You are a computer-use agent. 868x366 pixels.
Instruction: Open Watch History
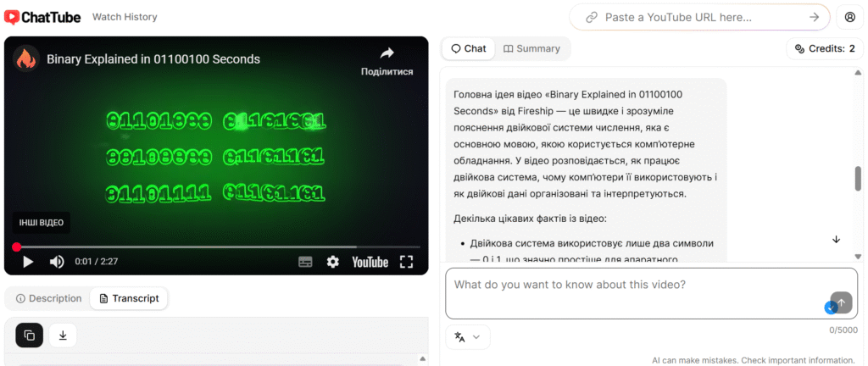pyautogui.click(x=125, y=17)
